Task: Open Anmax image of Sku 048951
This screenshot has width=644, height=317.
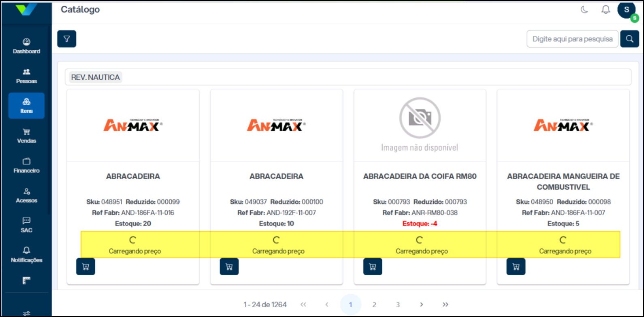Action: (x=133, y=125)
